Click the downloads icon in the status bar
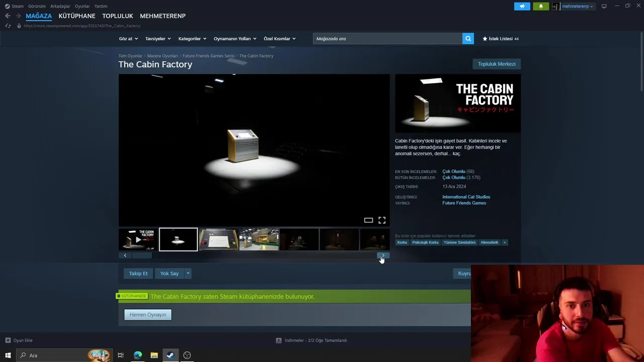 pyautogui.click(x=279, y=340)
